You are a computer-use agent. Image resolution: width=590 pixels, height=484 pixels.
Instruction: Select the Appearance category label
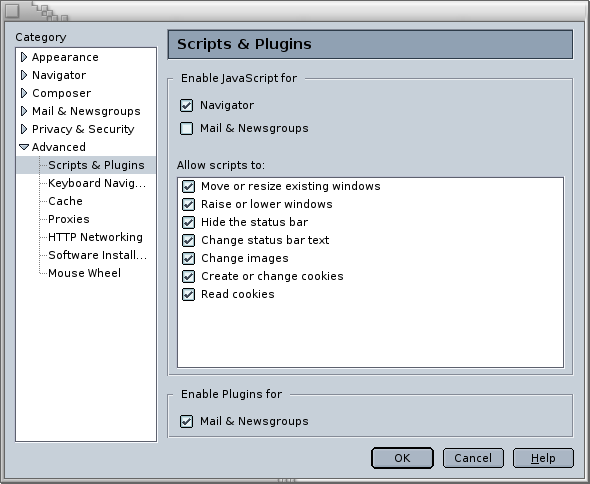point(65,57)
